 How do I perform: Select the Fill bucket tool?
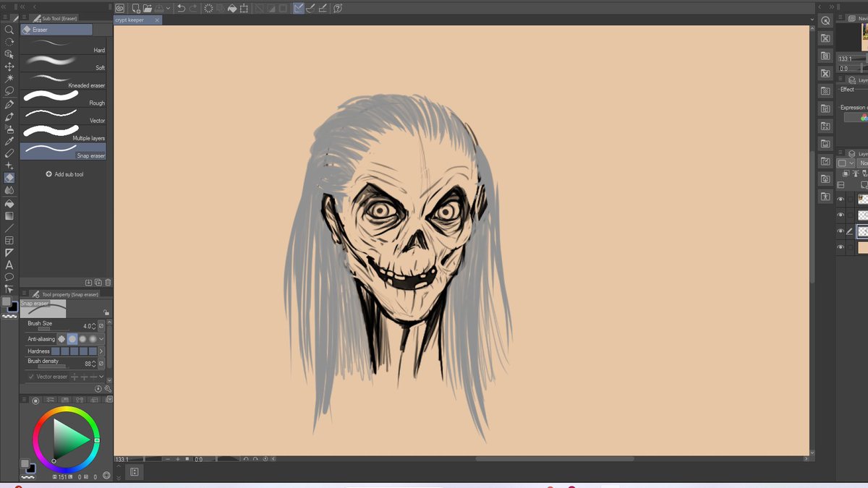pos(9,203)
